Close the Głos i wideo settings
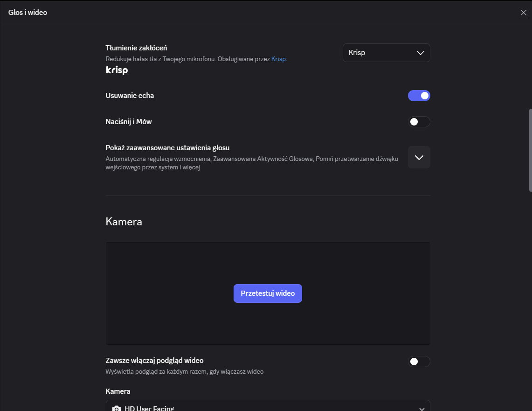532x411 pixels. tap(523, 13)
